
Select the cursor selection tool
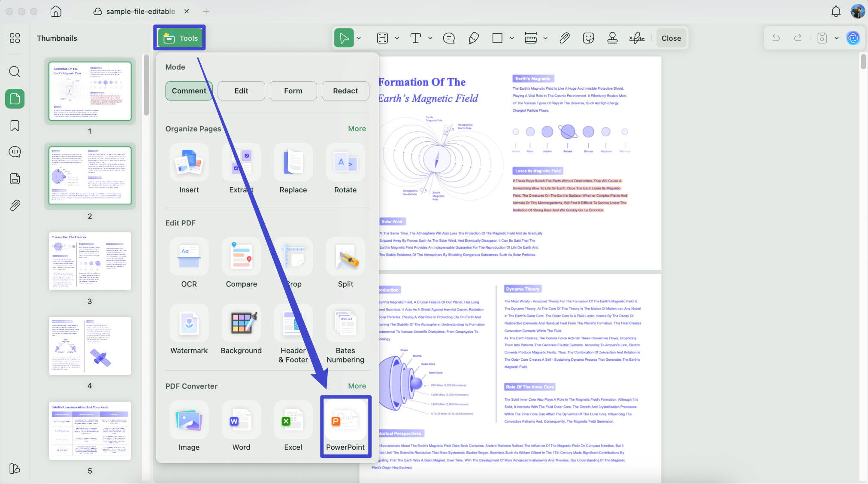[x=344, y=38]
